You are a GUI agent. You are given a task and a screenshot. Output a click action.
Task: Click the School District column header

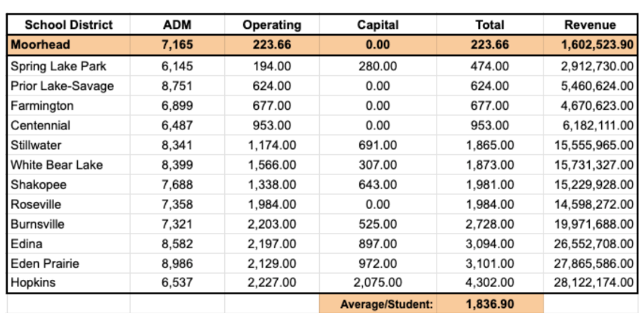coord(68,25)
